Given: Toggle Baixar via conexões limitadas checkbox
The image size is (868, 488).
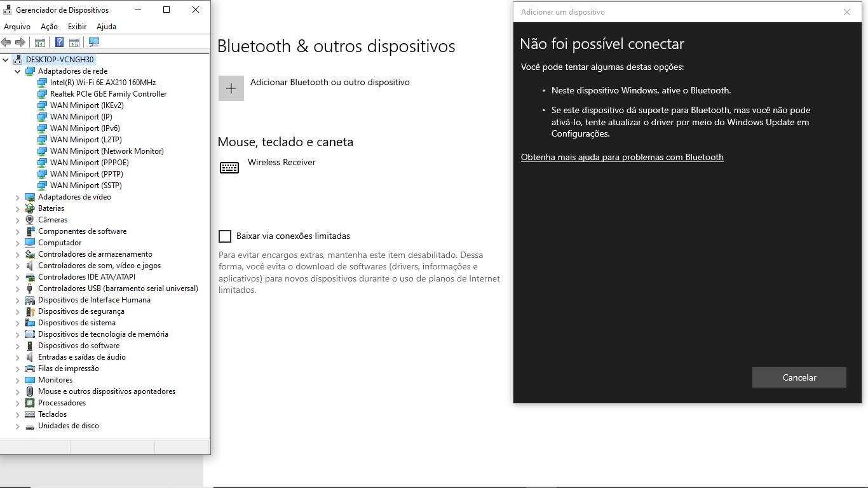Looking at the screenshot, I should (225, 236).
